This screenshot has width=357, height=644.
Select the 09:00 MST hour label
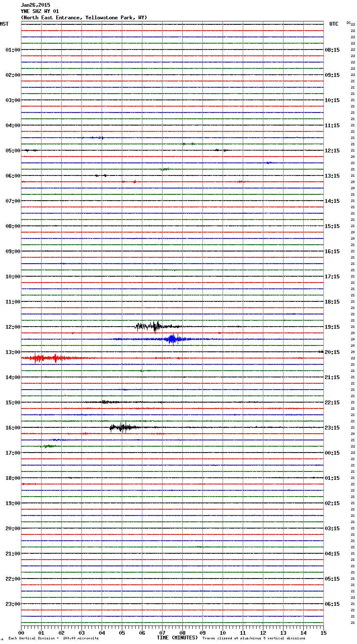tap(13, 251)
